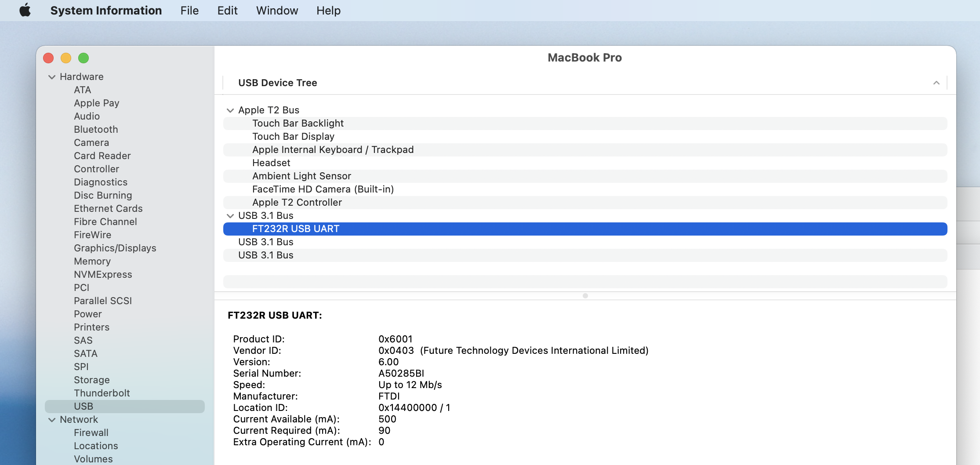Open the Help menu

(328, 10)
